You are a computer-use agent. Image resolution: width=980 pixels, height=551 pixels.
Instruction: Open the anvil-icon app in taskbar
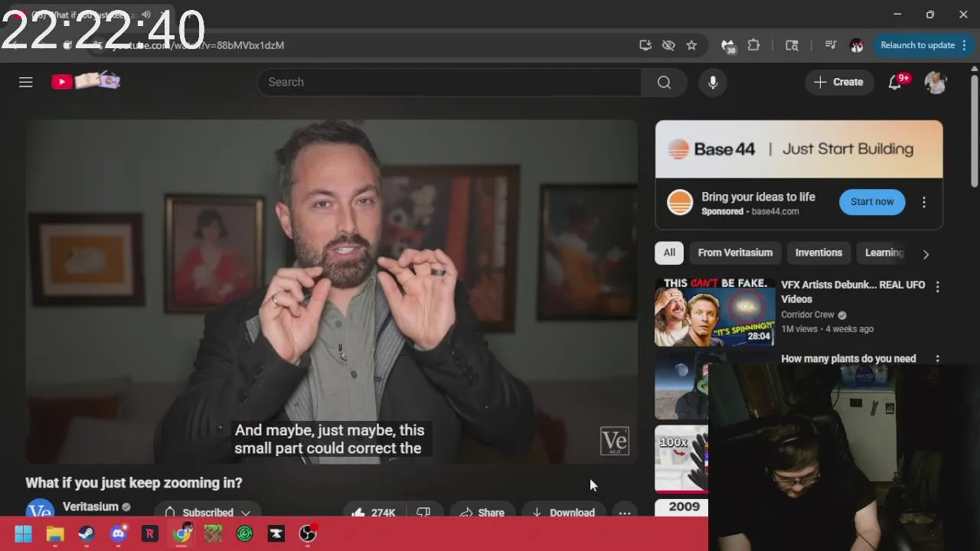pyautogui.click(x=276, y=533)
